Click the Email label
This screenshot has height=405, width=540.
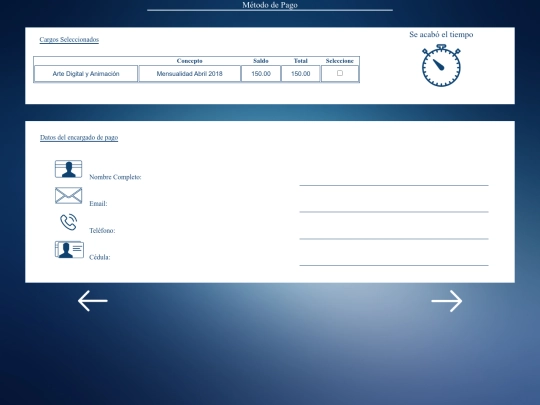[x=98, y=204]
